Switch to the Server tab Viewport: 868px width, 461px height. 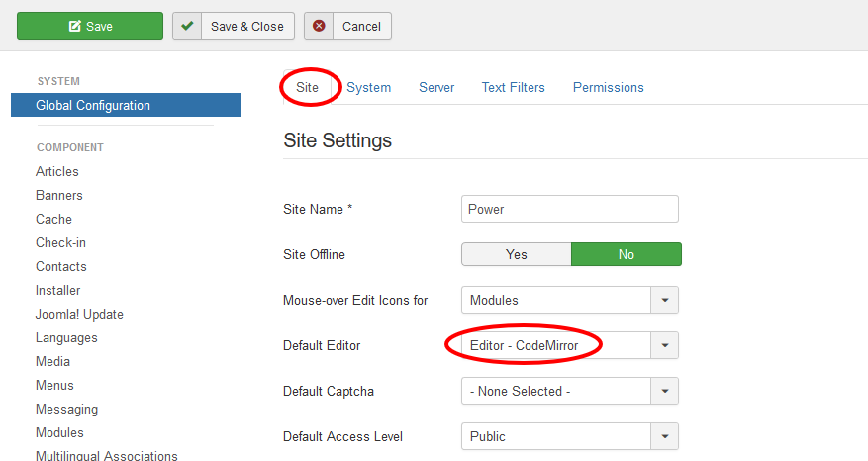(436, 87)
